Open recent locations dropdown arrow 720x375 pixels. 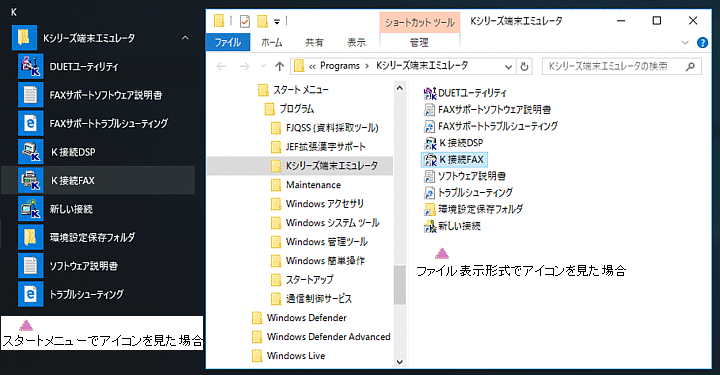263,67
